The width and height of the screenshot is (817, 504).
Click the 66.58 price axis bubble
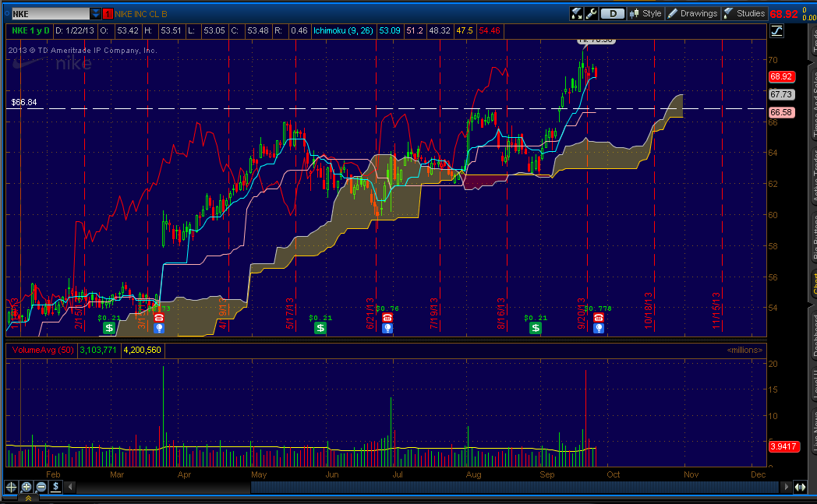pyautogui.click(x=782, y=112)
